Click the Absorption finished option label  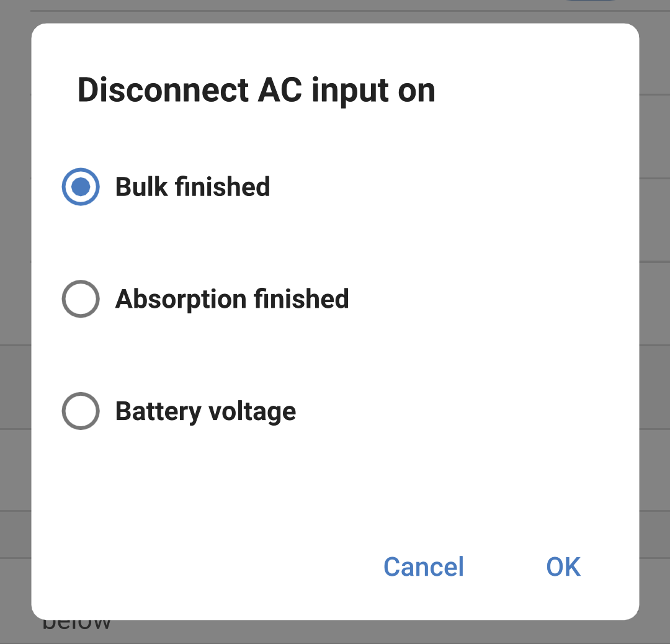point(231,298)
